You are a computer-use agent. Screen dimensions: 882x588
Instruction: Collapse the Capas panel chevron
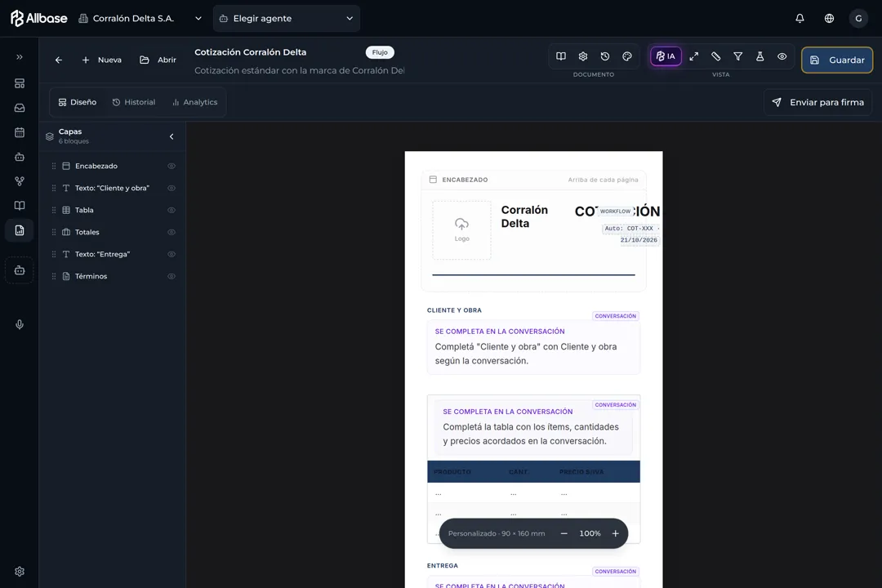tap(171, 136)
